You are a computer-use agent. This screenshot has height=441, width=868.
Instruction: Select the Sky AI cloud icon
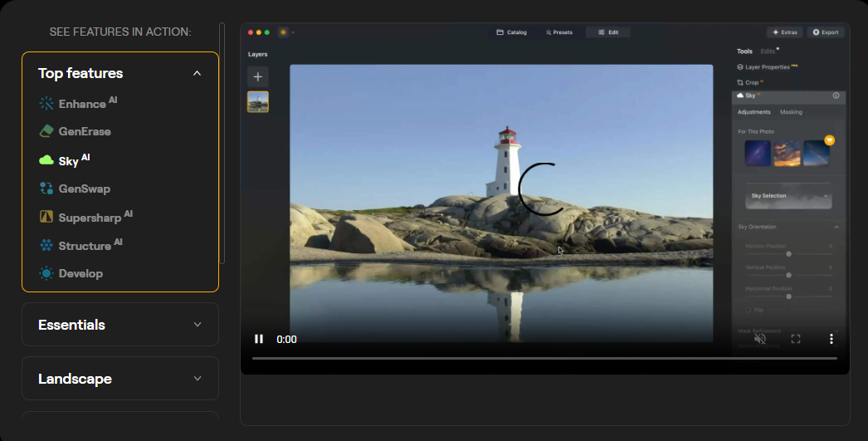(x=46, y=160)
